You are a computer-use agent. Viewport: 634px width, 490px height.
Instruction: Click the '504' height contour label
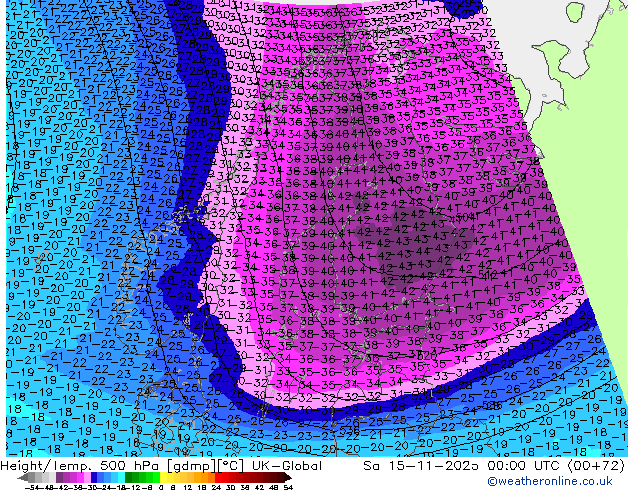[x=464, y=218]
